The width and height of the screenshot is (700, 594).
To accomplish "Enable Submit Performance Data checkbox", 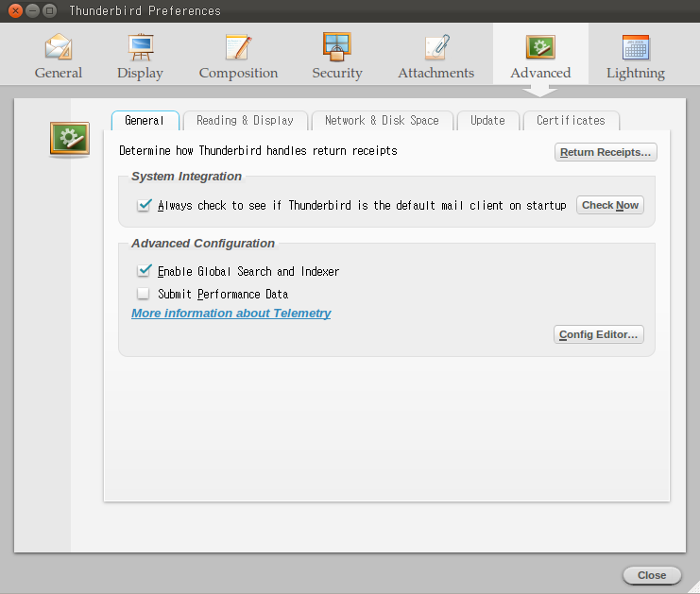I will click(x=144, y=293).
